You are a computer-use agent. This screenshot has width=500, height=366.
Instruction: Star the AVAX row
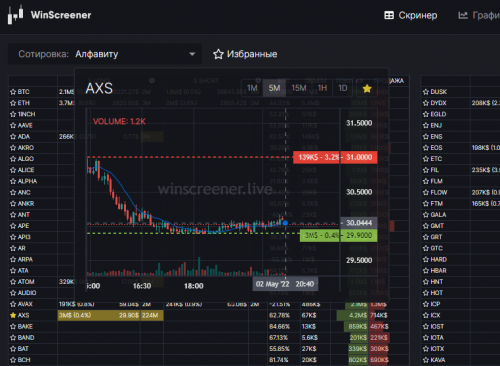[x=13, y=304]
